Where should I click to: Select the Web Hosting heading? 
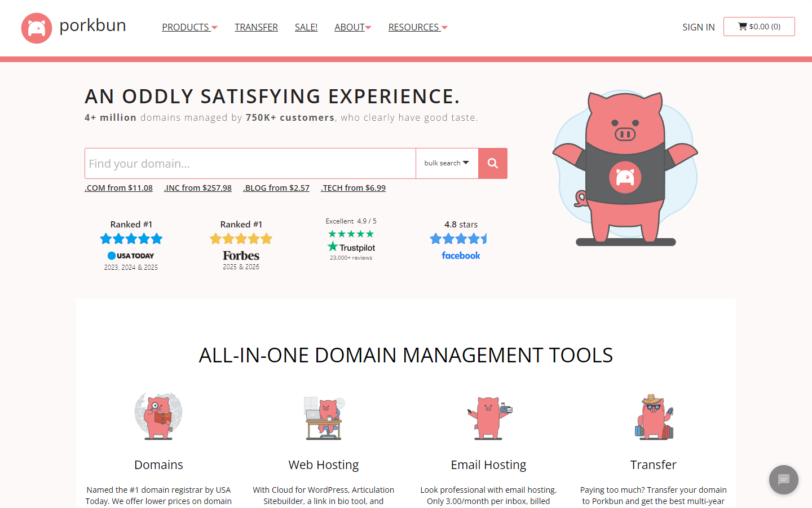tap(324, 465)
